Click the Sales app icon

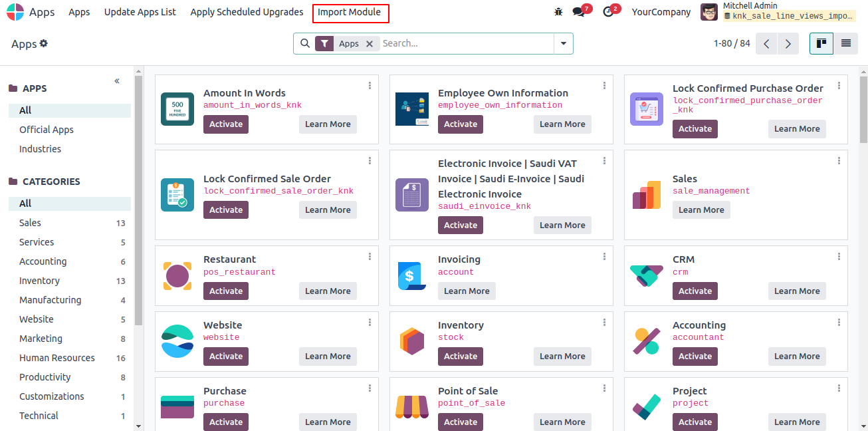click(647, 195)
